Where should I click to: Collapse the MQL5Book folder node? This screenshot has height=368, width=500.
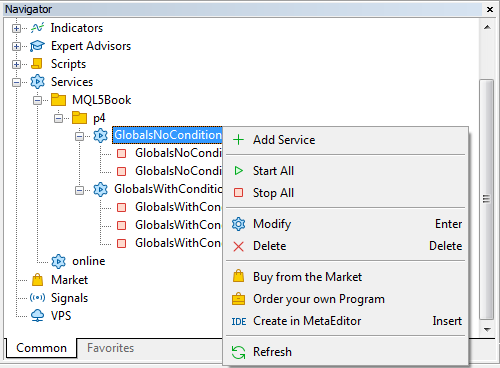pyautogui.click(x=37, y=100)
